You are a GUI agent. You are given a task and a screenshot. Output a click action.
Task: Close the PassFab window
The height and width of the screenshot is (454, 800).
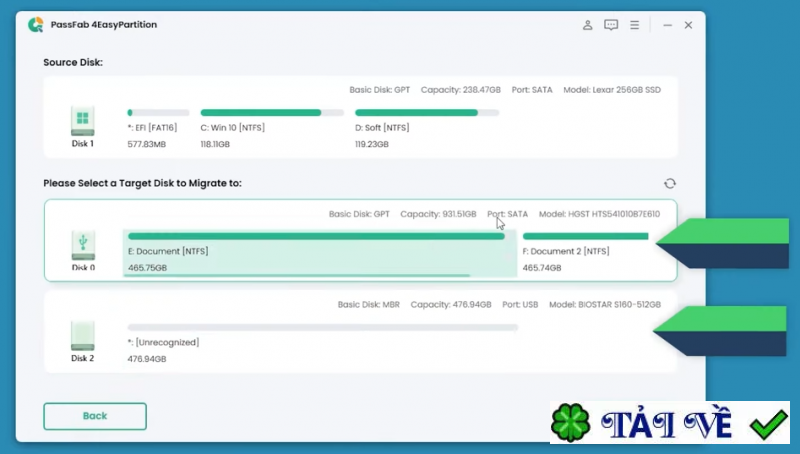click(688, 24)
